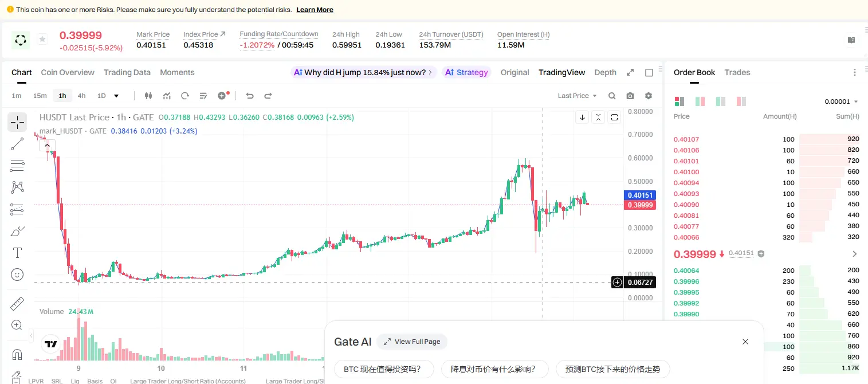Expand the AI 'Why did H jump' prompt
This screenshot has height=384, width=868.
coord(364,72)
